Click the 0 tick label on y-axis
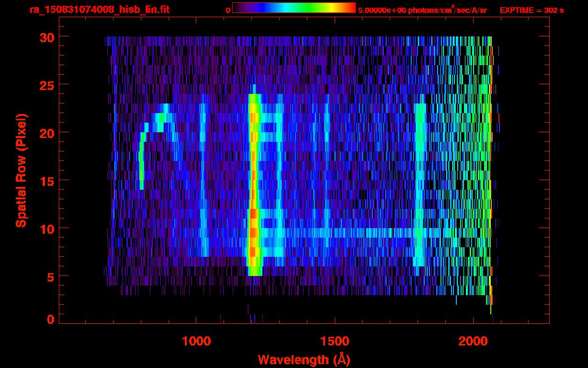The width and height of the screenshot is (588, 368). [x=50, y=319]
